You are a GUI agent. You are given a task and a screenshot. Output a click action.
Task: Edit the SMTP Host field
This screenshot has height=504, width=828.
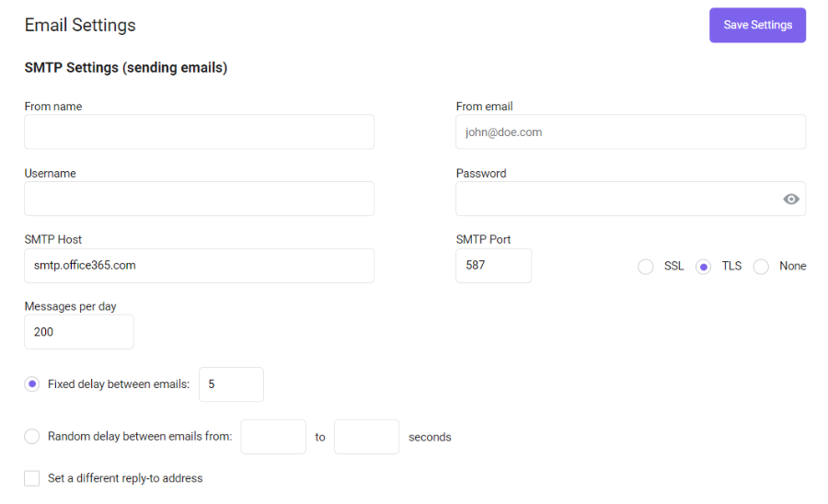pos(199,266)
